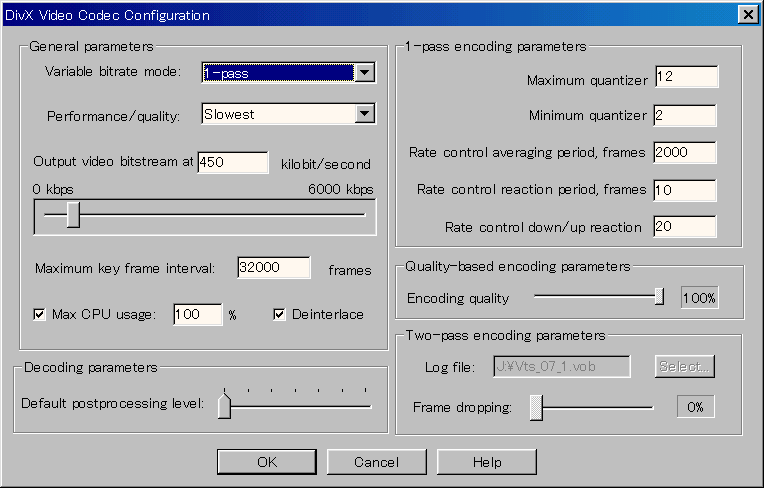Click the OK button
This screenshot has width=764, height=488.
coord(266,462)
